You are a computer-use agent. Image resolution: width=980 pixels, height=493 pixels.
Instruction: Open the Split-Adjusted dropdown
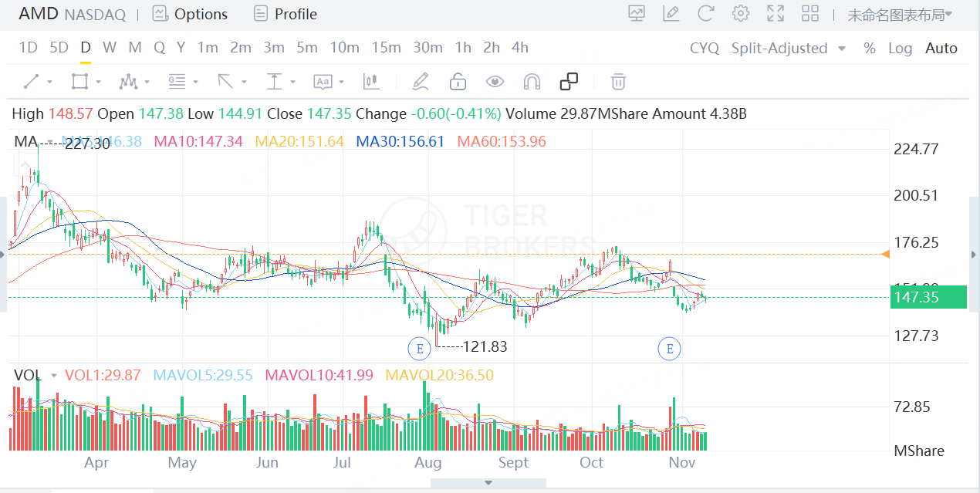pyautogui.click(x=788, y=48)
